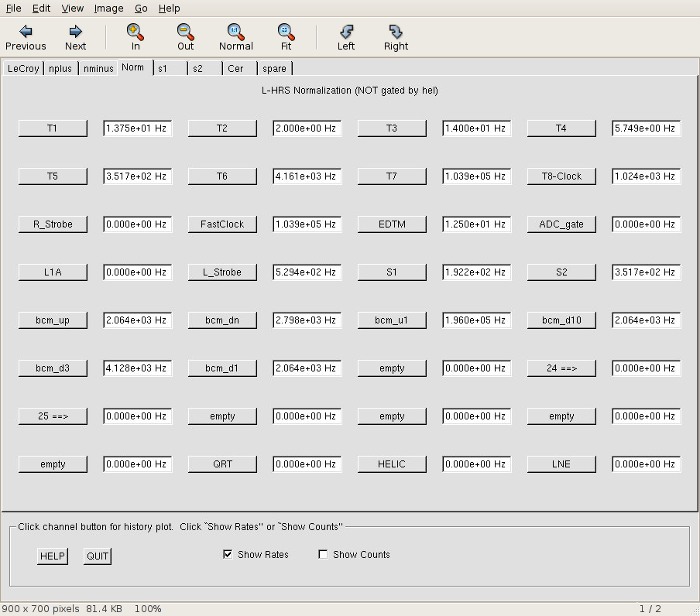Go to the Next image
The height and width of the screenshot is (616, 700).
[x=75, y=37]
